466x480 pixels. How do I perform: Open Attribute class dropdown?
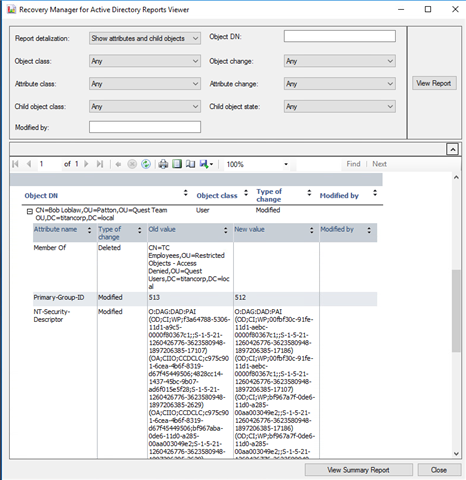145,84
